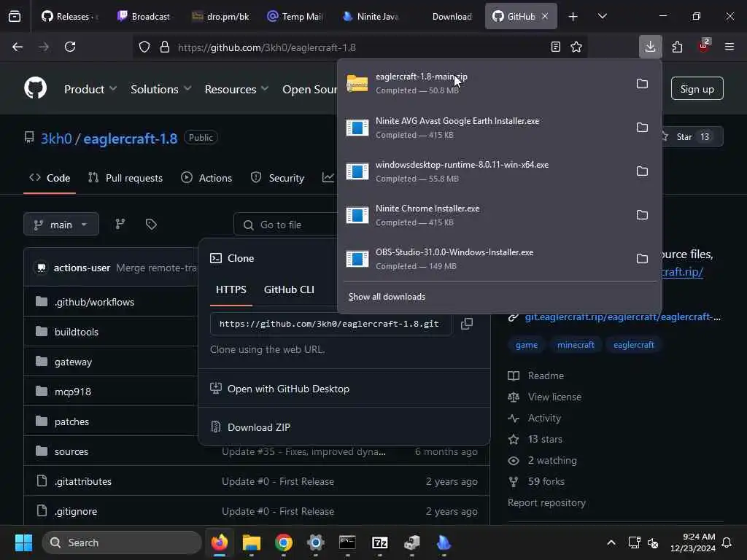Open the Security repo tab

coord(277,178)
